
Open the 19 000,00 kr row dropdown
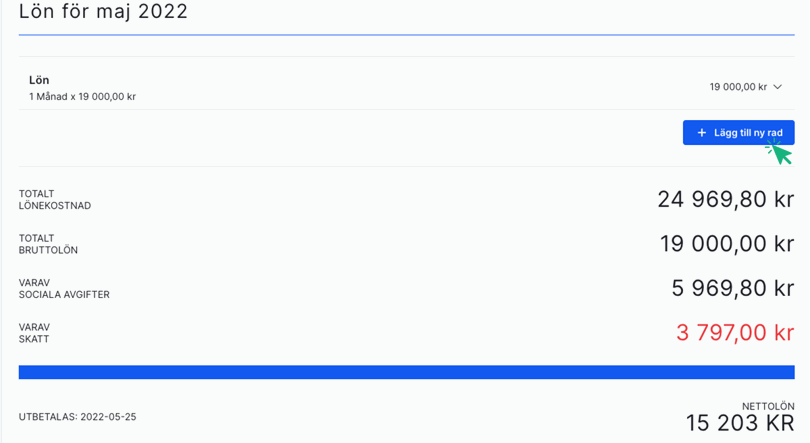click(738, 87)
